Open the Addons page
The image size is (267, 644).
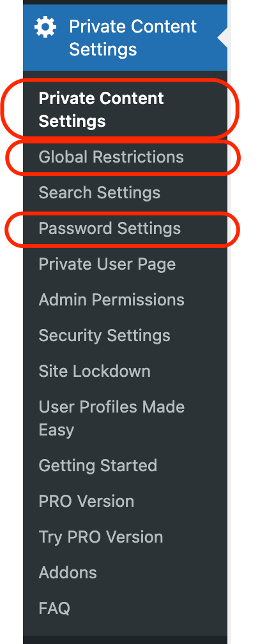coord(68,573)
